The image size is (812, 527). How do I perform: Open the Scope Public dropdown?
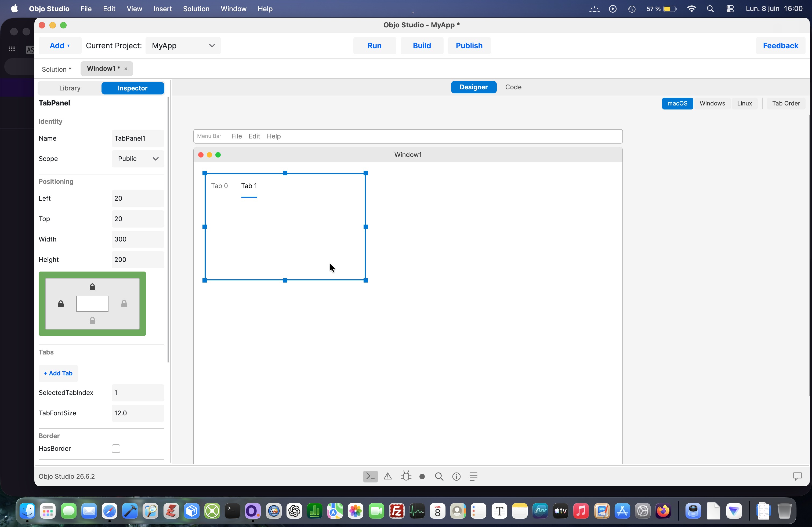(x=138, y=159)
